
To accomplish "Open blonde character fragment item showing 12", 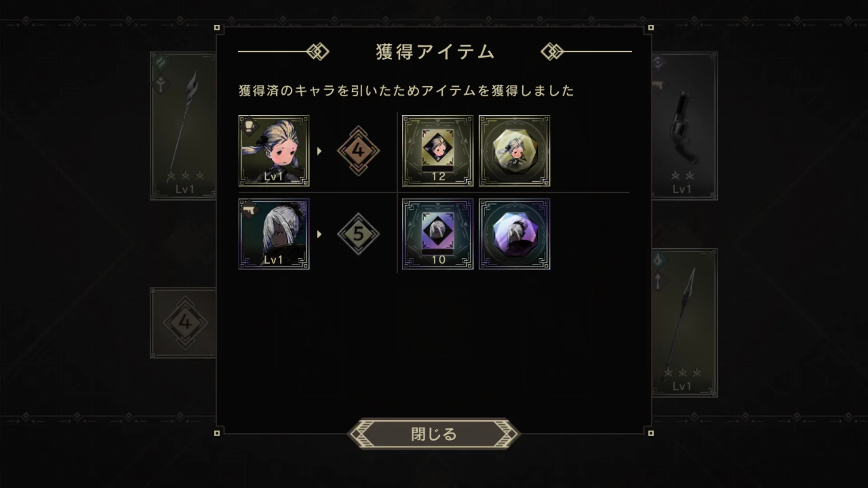I will [438, 151].
